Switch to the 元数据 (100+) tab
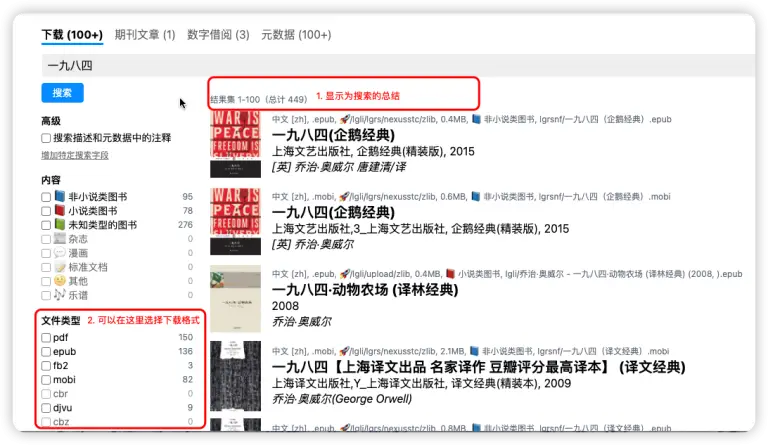This screenshot has width=768, height=445. tap(296, 35)
